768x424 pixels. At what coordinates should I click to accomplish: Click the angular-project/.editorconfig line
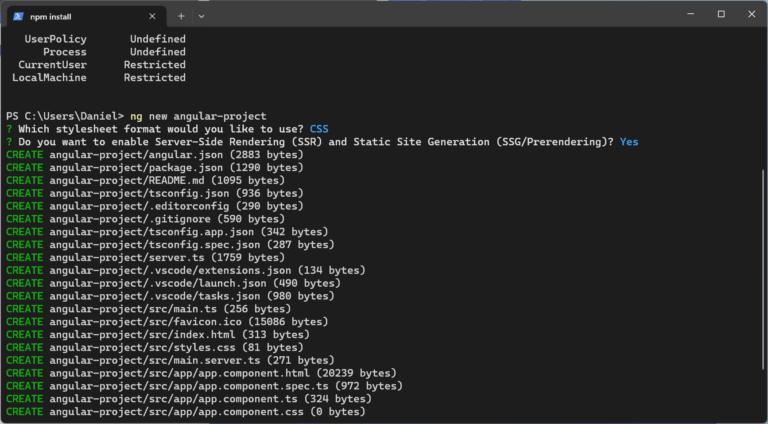tap(155, 206)
